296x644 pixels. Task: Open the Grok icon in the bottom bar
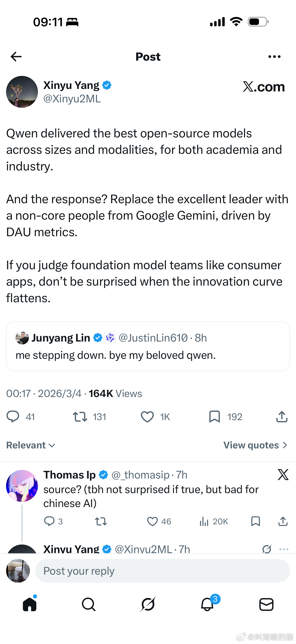(148, 605)
